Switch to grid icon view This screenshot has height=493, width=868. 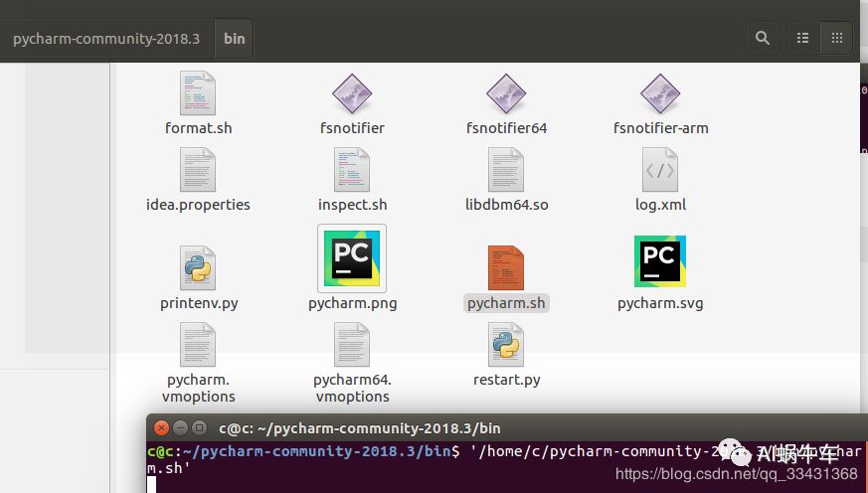point(836,38)
